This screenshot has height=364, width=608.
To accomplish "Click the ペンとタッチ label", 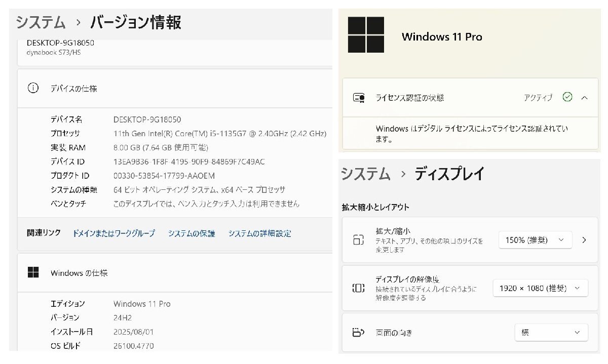I will pos(68,204).
